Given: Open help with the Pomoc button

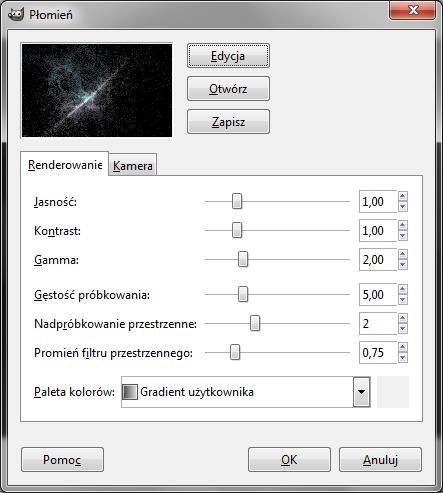Looking at the screenshot, I should pos(62,460).
